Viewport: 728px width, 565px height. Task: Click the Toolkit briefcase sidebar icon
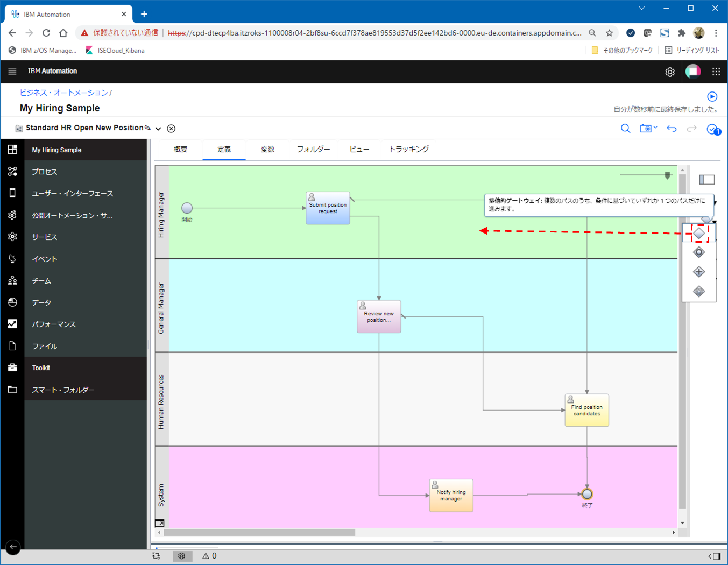[12, 368]
